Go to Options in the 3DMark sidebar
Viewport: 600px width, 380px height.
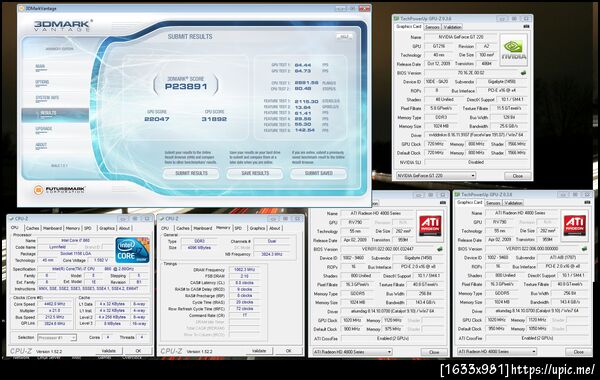(42, 82)
